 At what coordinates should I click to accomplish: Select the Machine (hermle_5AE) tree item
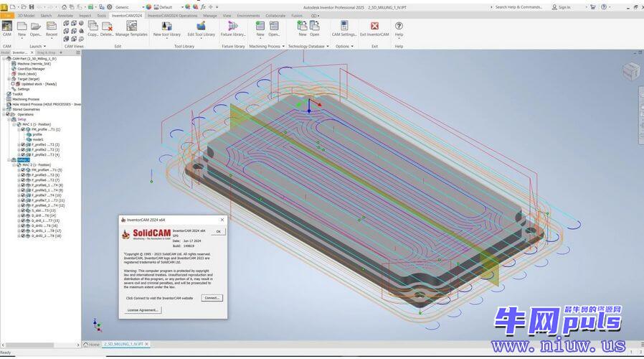click(32, 64)
